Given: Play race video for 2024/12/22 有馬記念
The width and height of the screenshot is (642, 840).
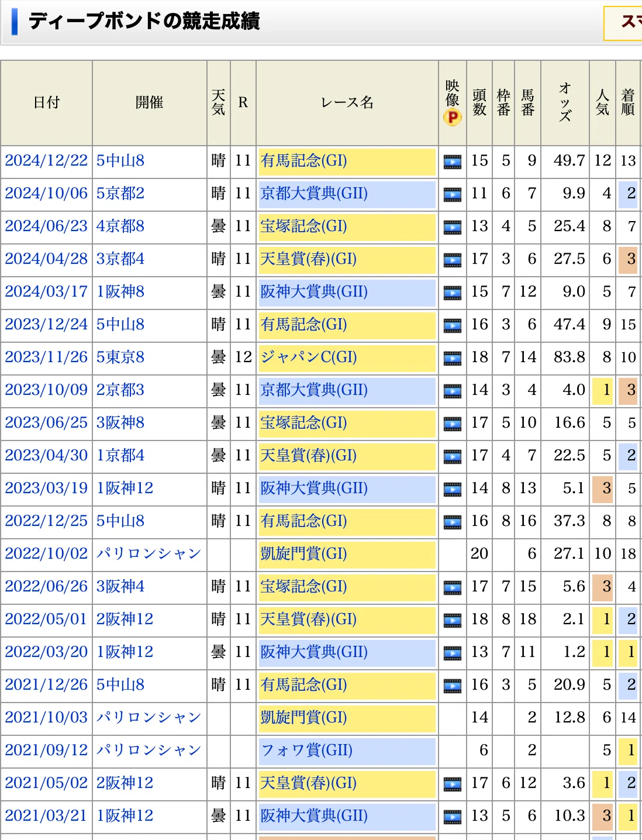Looking at the screenshot, I should tap(452, 161).
